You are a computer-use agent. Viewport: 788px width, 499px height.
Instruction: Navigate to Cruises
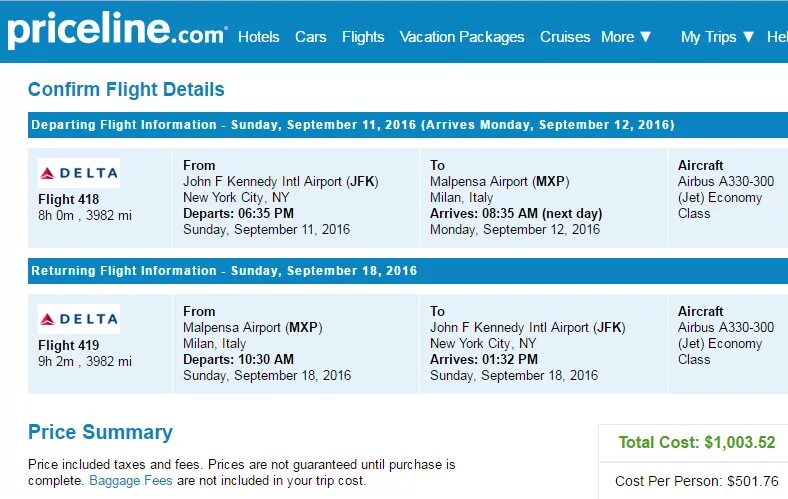(x=565, y=37)
